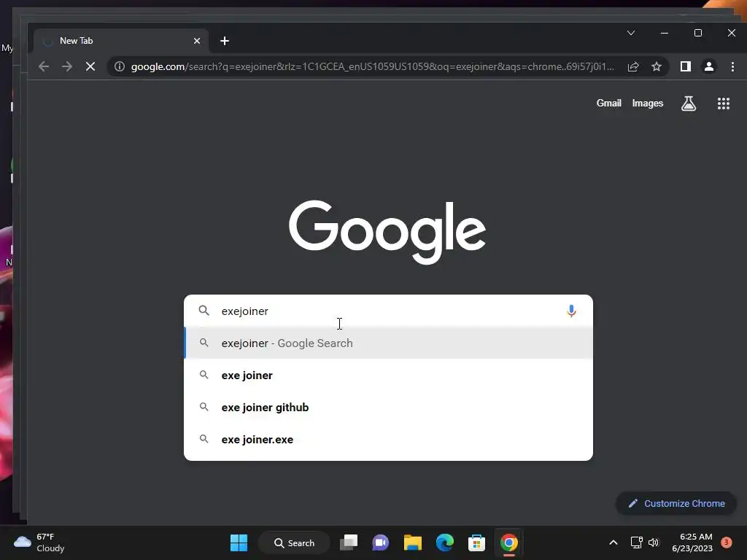Click the address bar URL
Screen dimensions: 747x560
coord(373,66)
